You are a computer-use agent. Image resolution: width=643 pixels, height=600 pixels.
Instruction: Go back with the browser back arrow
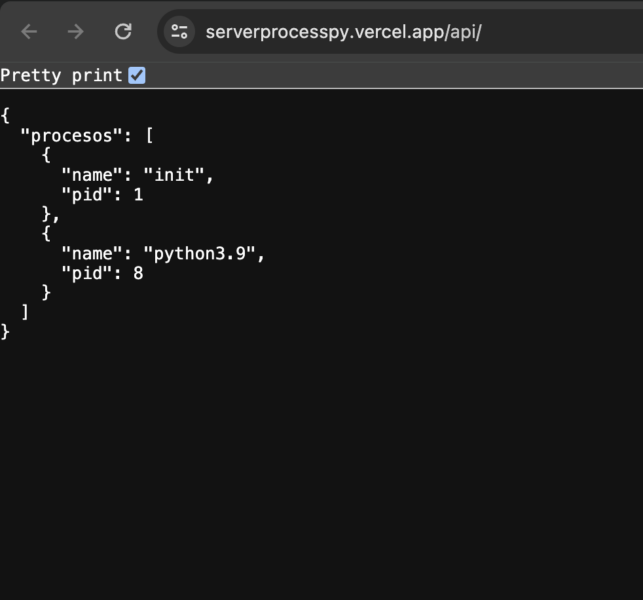pyautogui.click(x=29, y=32)
